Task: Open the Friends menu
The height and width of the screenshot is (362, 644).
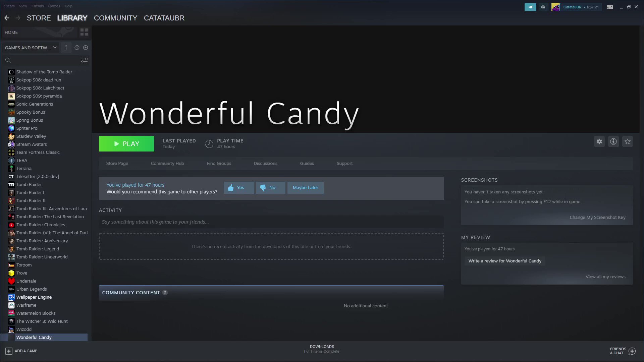Action: coord(38,6)
